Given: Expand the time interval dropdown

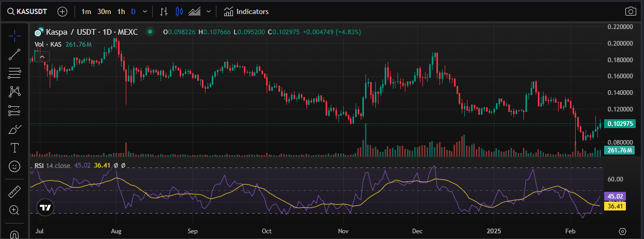Looking at the screenshot, I should [x=144, y=11].
